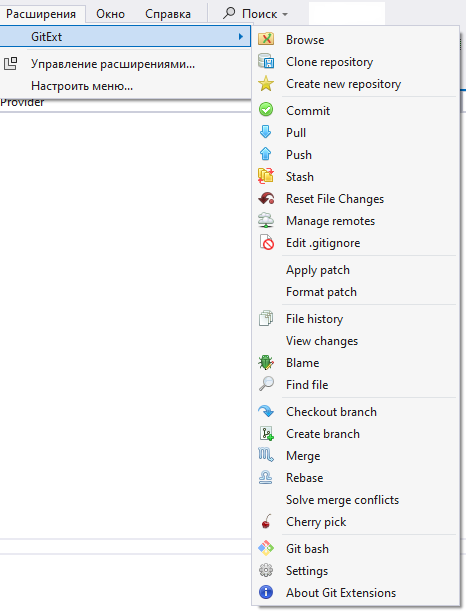Viewport: 466px width, 612px height.
Task: Open the Окно menu
Action: (110, 14)
